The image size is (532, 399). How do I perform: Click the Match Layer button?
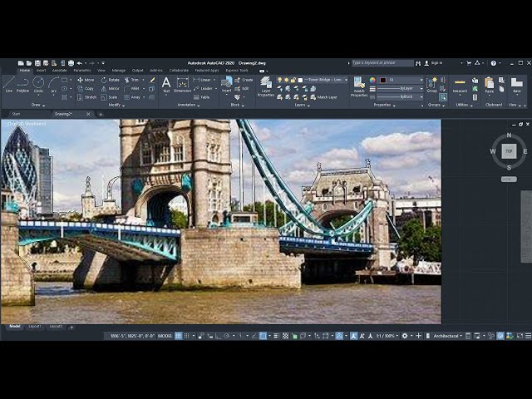click(323, 97)
